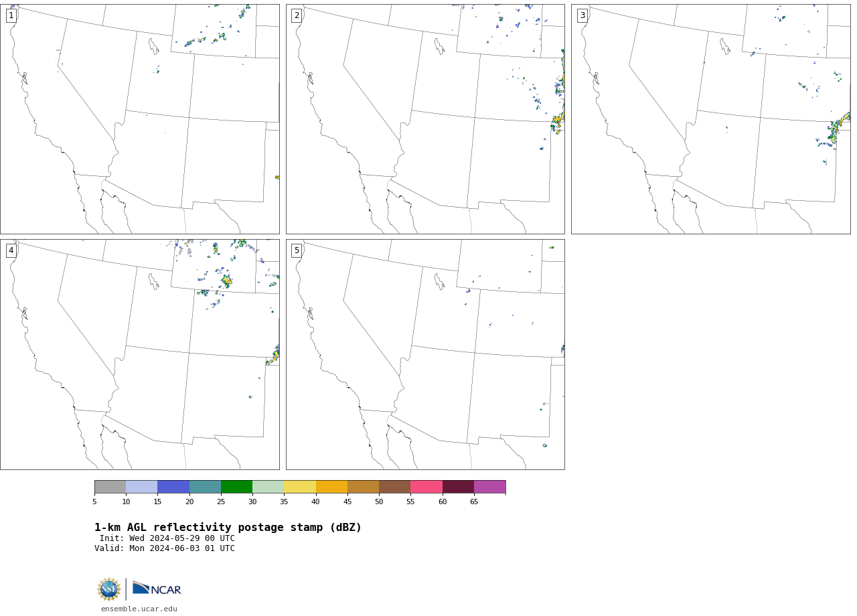
Task: Select the dark green 25-30 dBZ swatch
Action: tap(236, 487)
